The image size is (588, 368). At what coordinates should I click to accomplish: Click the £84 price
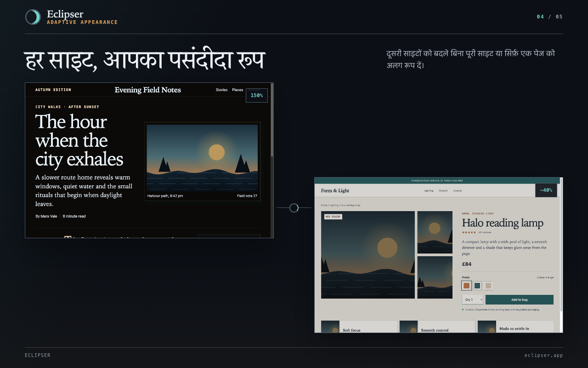tap(467, 264)
